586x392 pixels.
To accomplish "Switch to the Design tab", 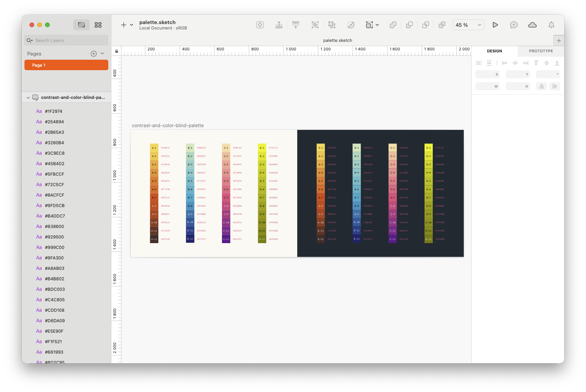I will (494, 51).
